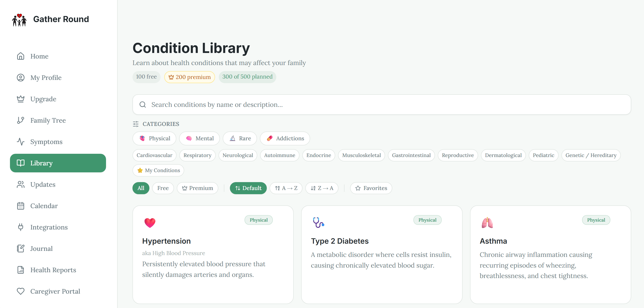Toggle the Rare category filter
Image resolution: width=644 pixels, height=308 pixels.
pyautogui.click(x=240, y=138)
